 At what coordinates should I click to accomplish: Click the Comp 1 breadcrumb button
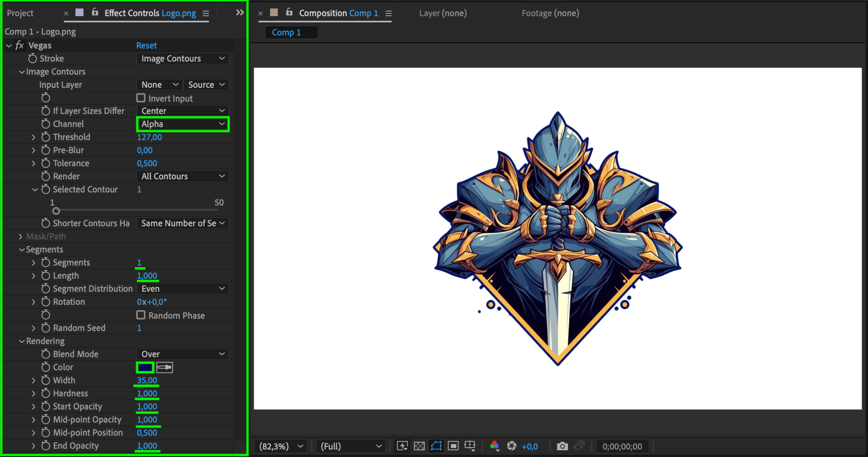click(287, 32)
